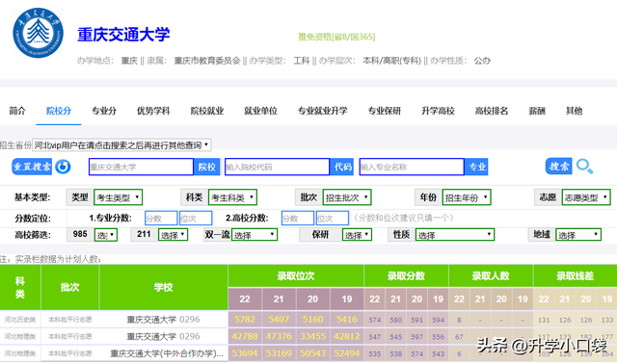This screenshot has width=617, height=364.
Task: Click the blue 院校 button
Action: pyautogui.click(x=206, y=167)
